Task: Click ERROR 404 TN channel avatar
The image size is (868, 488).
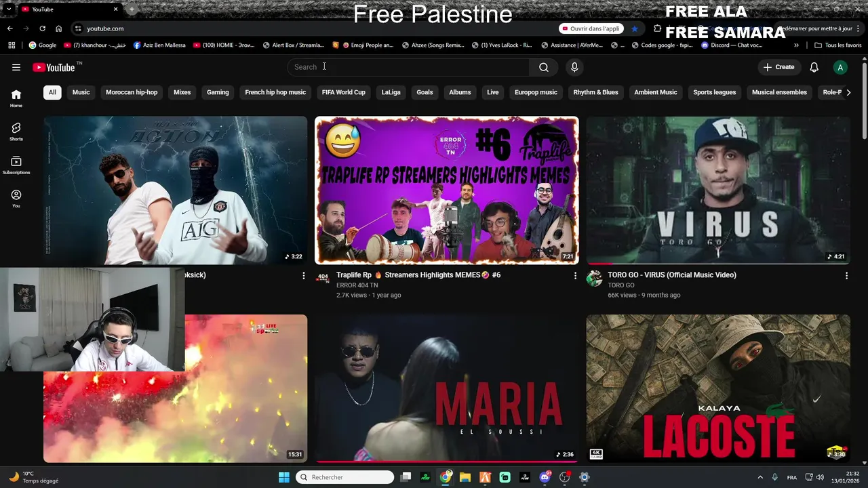Action: (323, 278)
